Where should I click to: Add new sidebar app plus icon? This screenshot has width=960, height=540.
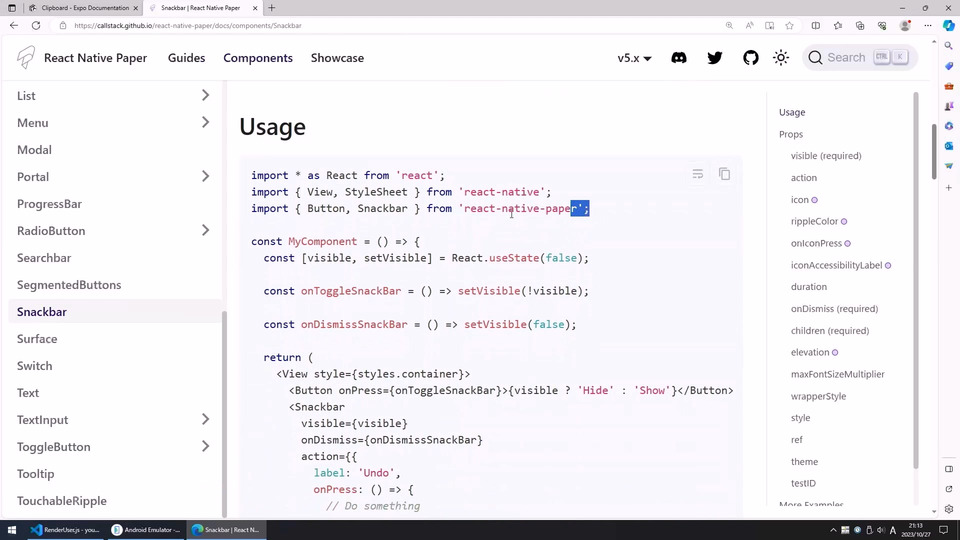(x=949, y=187)
